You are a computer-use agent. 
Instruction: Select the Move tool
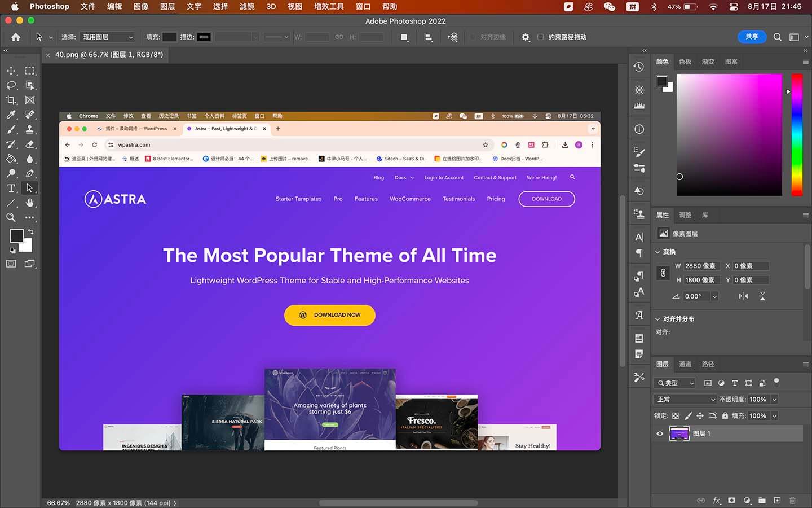point(11,71)
